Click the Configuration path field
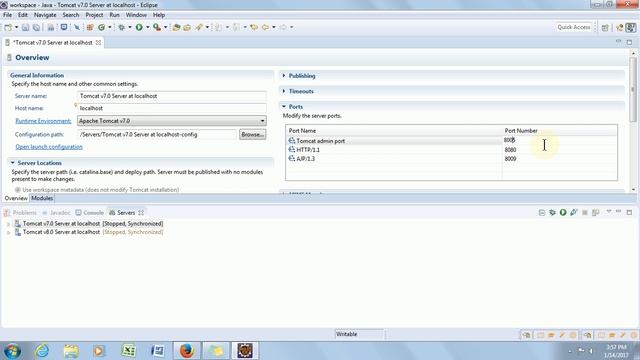640x360 pixels. [157, 134]
